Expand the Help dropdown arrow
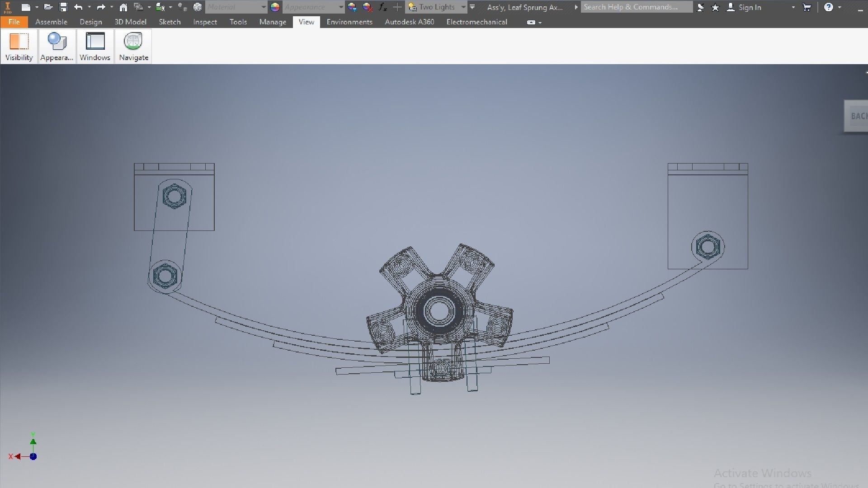The height and width of the screenshot is (488, 868). 840,7
